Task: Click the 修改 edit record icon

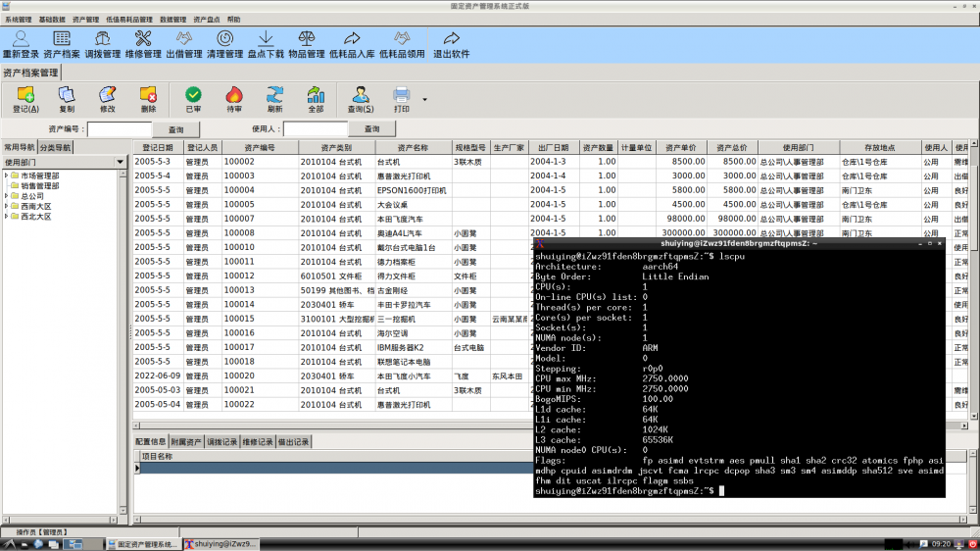Action: (108, 99)
